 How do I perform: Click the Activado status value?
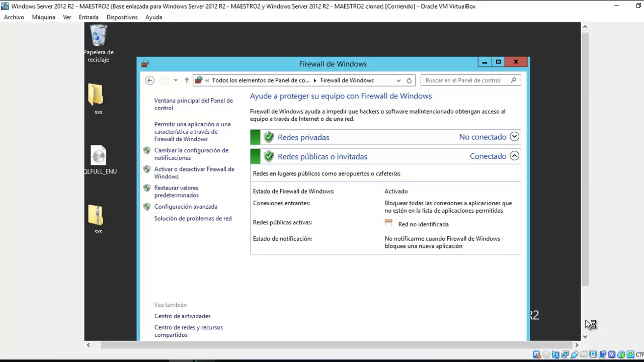(x=396, y=191)
